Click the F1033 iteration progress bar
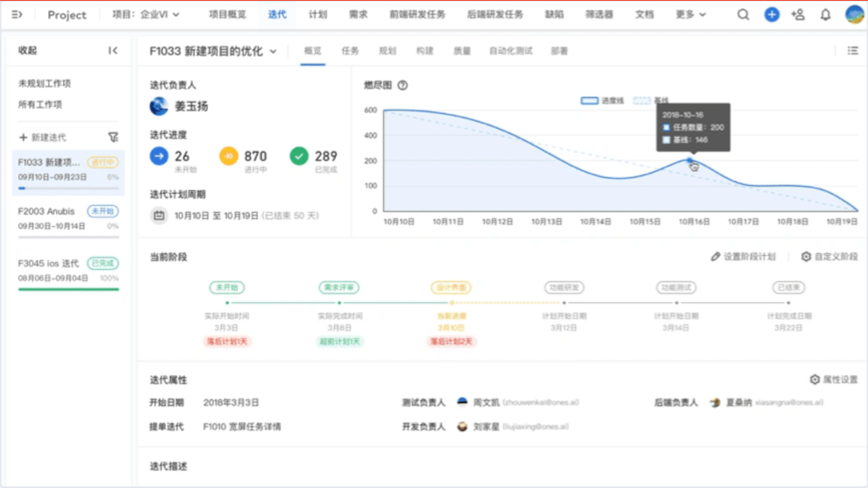This screenshot has width=868, height=488. pos(68,188)
